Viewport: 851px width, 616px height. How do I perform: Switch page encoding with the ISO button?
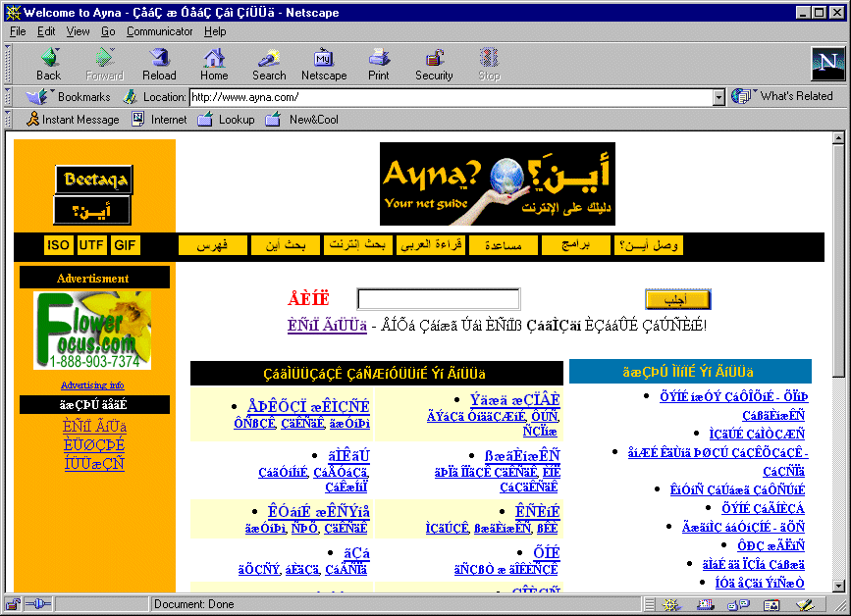(x=58, y=245)
